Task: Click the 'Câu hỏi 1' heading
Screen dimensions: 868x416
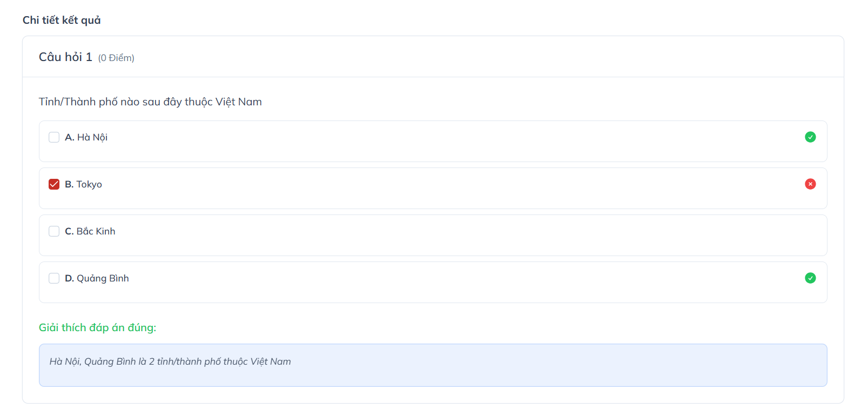Action: (65, 57)
